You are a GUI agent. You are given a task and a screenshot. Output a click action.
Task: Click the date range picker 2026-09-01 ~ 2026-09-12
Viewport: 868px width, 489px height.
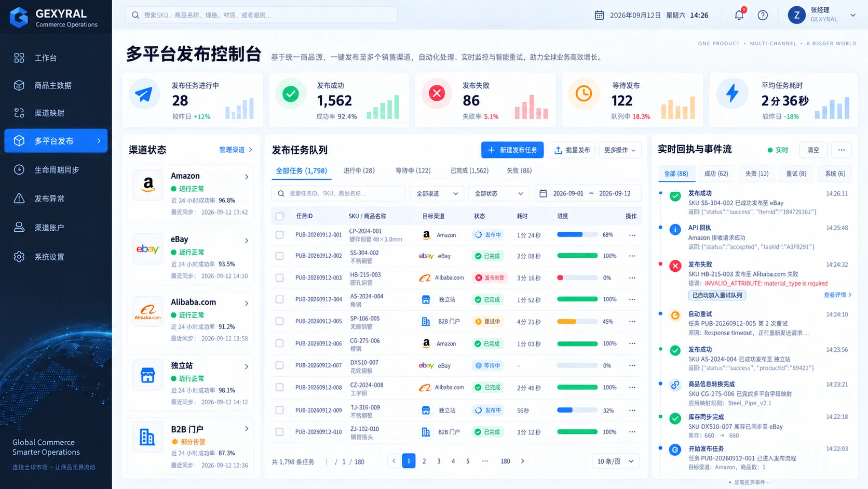point(588,193)
